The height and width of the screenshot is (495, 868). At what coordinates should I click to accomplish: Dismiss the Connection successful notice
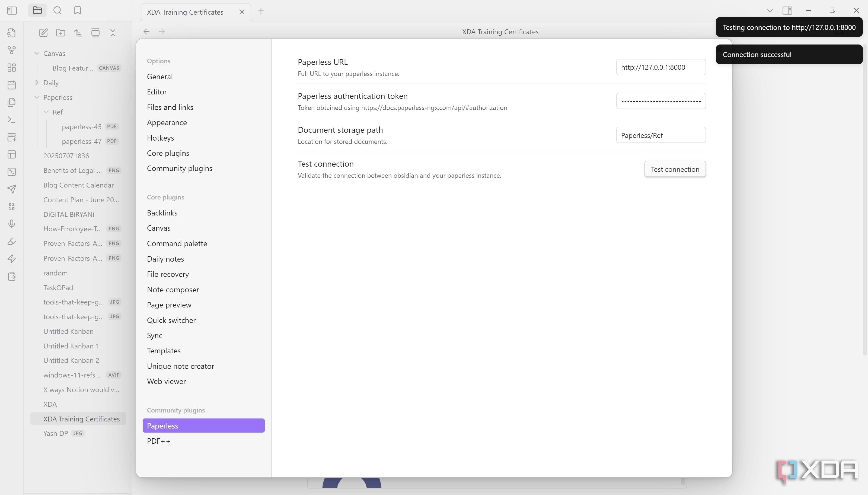(x=789, y=54)
